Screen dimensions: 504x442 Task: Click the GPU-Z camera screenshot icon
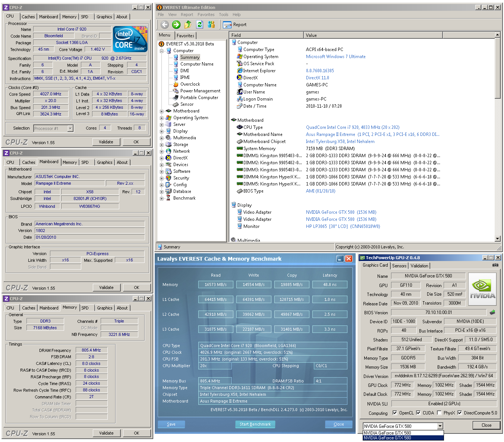(x=495, y=265)
